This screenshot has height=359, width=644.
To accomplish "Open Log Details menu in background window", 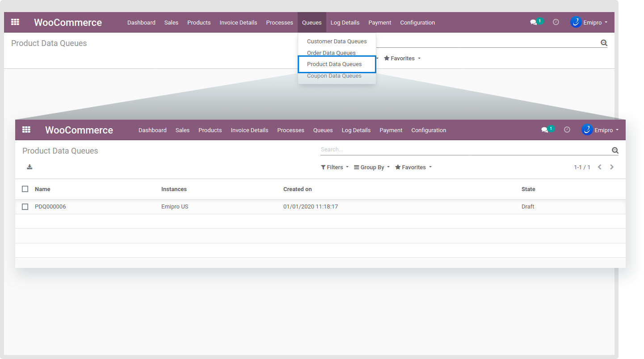I will tap(345, 23).
